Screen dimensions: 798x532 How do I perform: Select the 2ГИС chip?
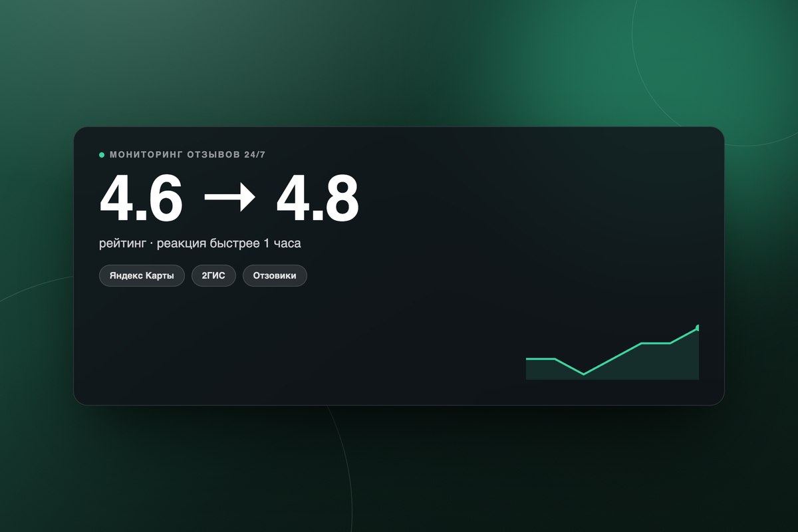tap(213, 275)
